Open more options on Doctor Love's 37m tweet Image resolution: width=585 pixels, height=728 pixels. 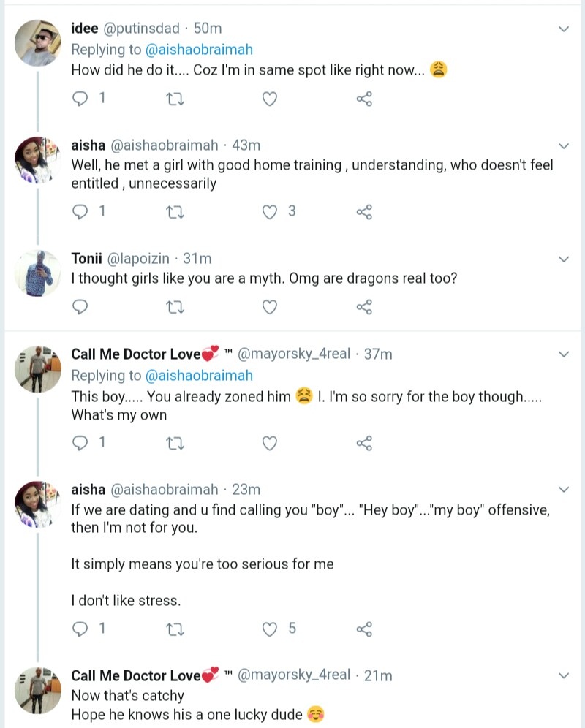[564, 354]
